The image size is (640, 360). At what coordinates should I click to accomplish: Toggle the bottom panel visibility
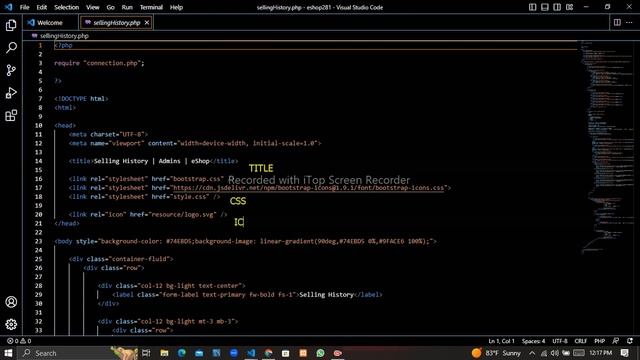point(544,7)
